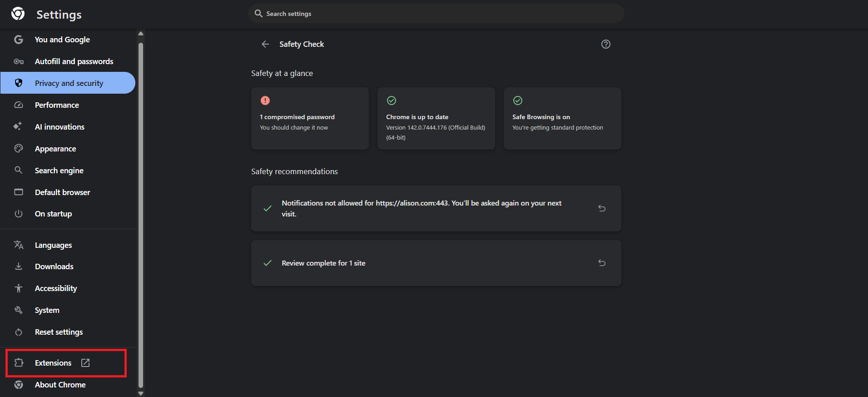This screenshot has height=397, width=868.
Task: Undo the 'Review complete for 1 site' action
Action: pos(602,263)
